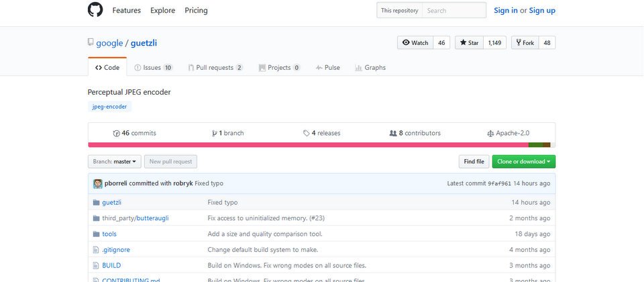Click the tools folder icon
The height and width of the screenshot is (282, 644).
pyautogui.click(x=96, y=234)
